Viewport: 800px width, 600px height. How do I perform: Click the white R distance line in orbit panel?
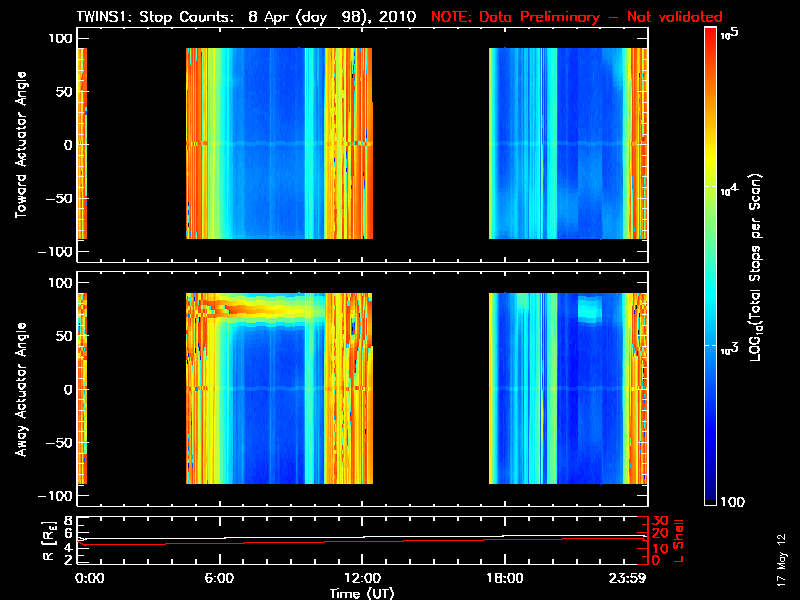tap(362, 537)
